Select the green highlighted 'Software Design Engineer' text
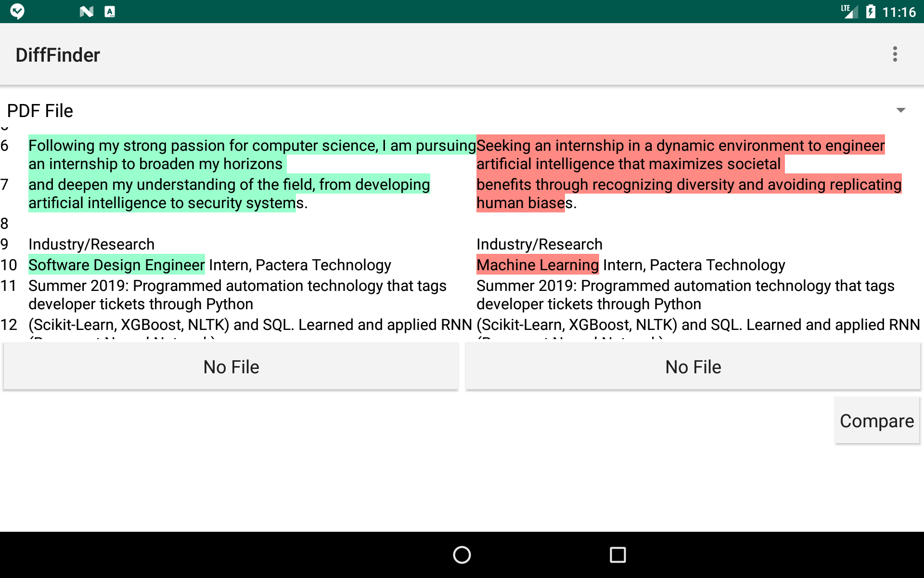 coord(116,264)
